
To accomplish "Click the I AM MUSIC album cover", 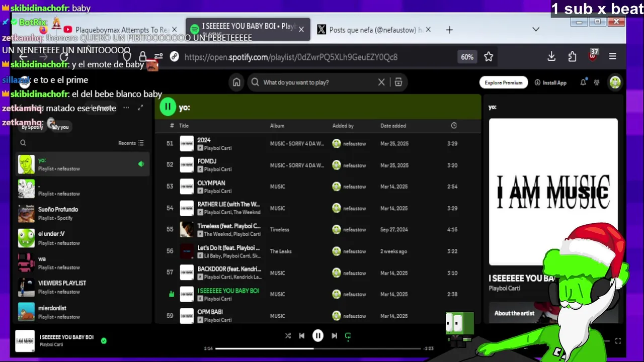I will tap(553, 192).
